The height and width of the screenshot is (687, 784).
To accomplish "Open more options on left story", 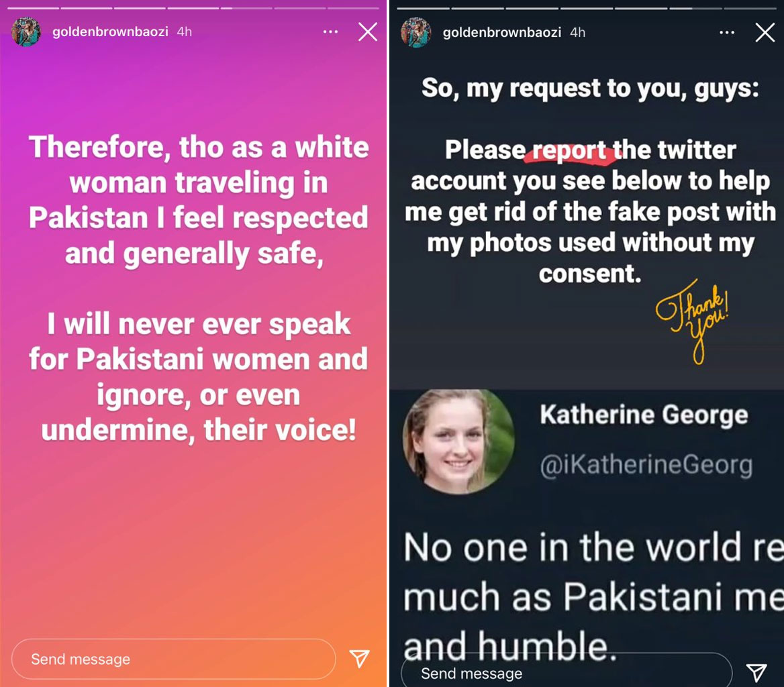I will 330,32.
